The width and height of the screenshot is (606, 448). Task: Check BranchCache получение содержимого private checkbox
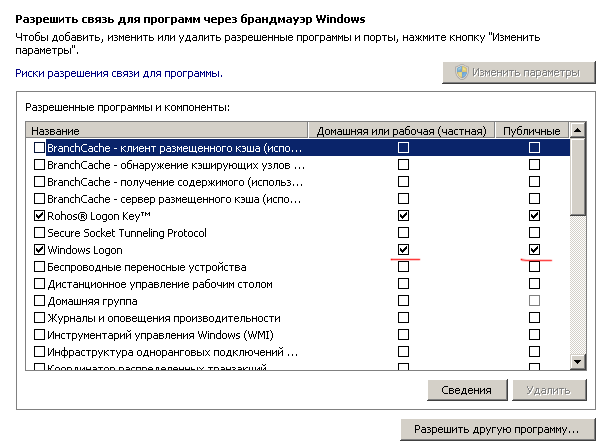click(403, 182)
